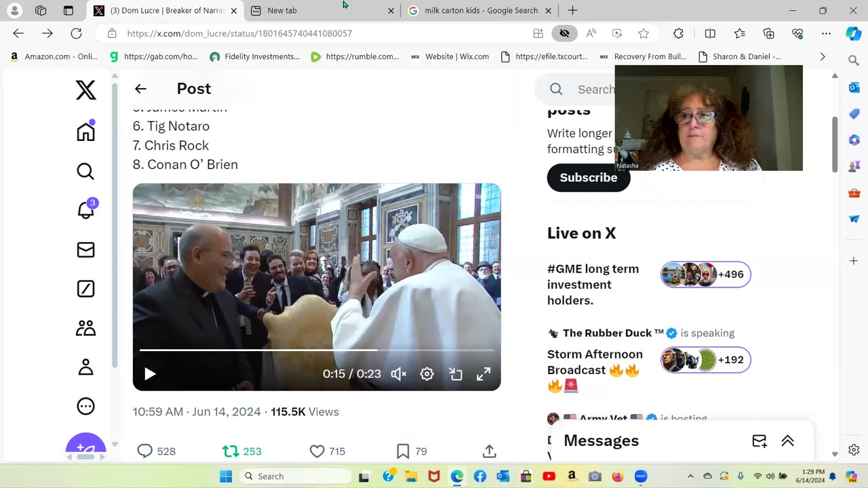Open Communities people icon in sidebar
This screenshot has width=868, height=488.
85,329
